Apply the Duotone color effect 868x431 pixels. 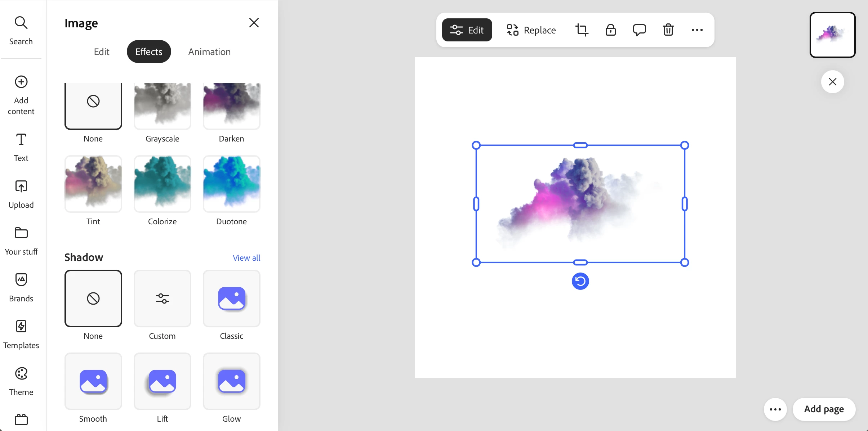[231, 184]
